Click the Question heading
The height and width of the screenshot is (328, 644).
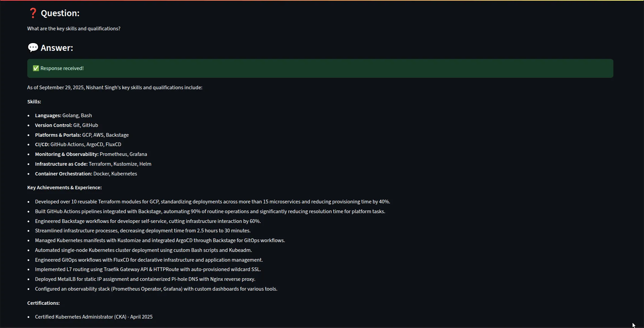point(60,13)
